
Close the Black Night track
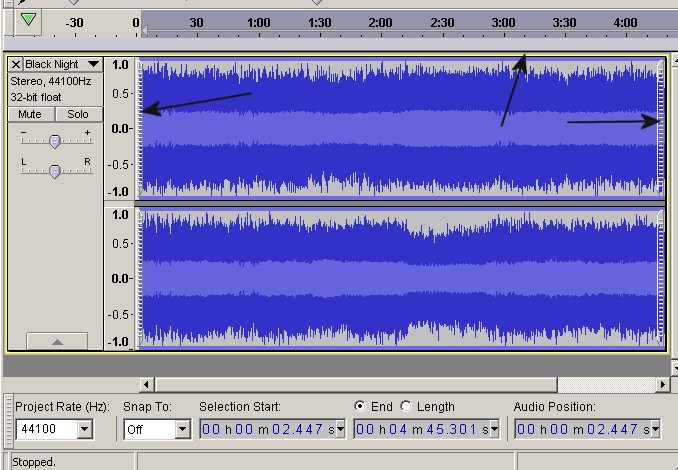[16, 64]
